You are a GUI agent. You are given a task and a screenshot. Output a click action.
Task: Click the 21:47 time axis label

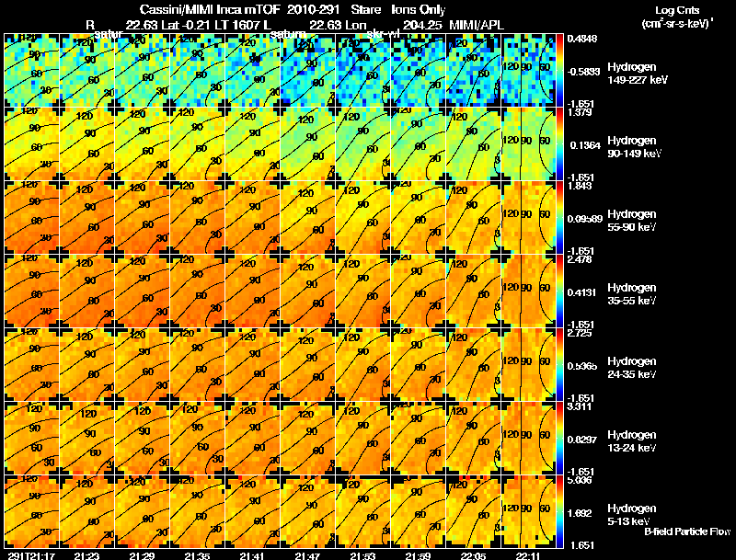[307, 556]
